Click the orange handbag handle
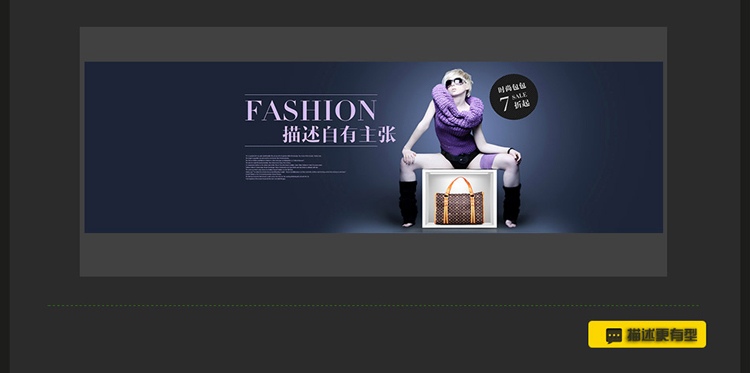The image size is (750, 373). [459, 186]
